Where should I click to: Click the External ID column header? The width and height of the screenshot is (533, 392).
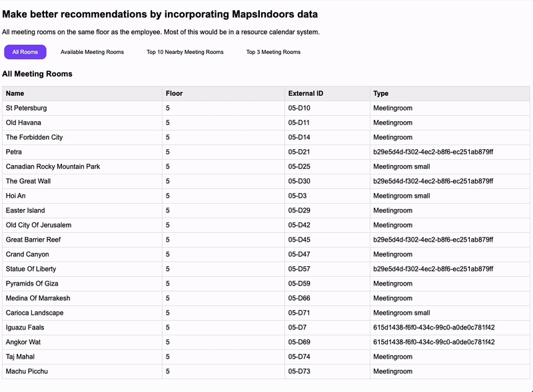pos(305,93)
